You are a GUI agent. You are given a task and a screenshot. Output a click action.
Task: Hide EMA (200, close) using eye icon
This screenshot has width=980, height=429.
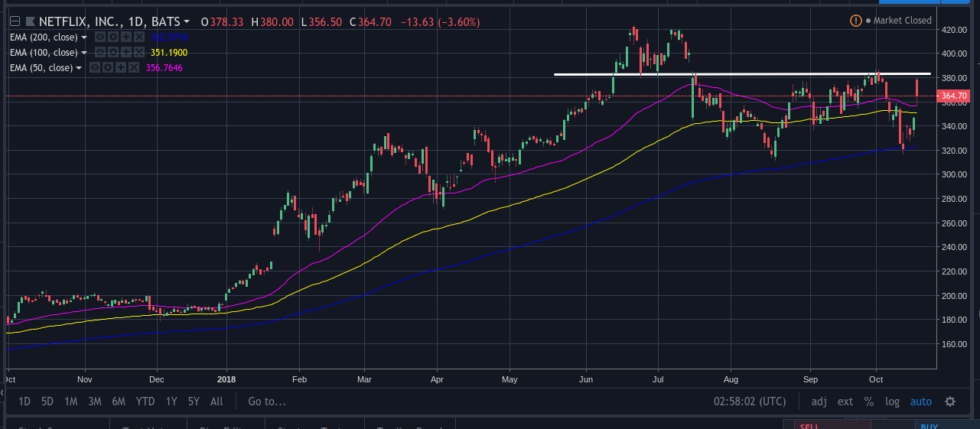click(x=100, y=37)
